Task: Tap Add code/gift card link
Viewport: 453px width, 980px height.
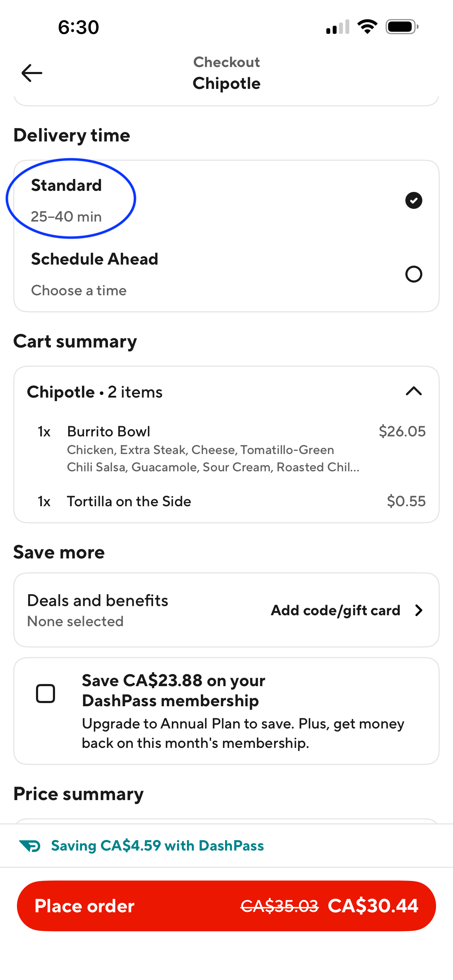Action: [x=335, y=610]
